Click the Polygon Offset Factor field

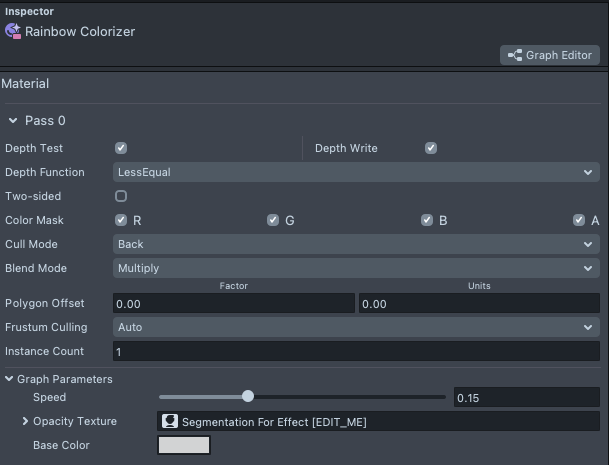(x=234, y=303)
